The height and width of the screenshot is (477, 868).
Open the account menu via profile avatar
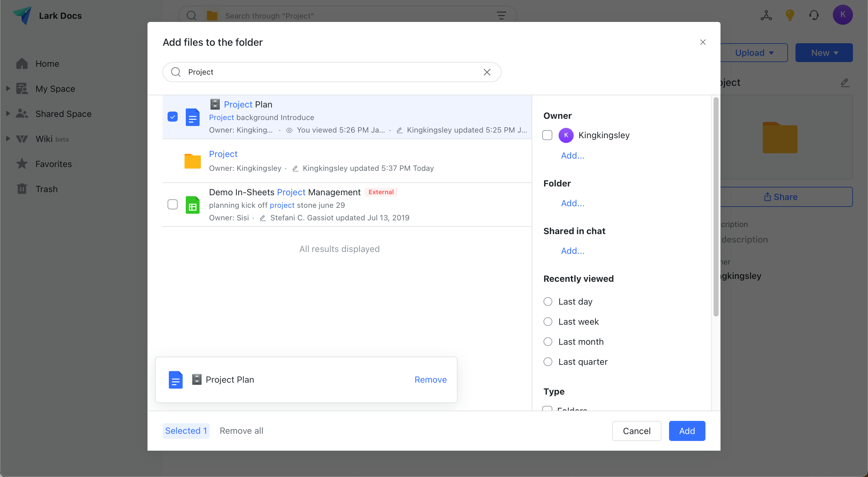pyautogui.click(x=844, y=15)
